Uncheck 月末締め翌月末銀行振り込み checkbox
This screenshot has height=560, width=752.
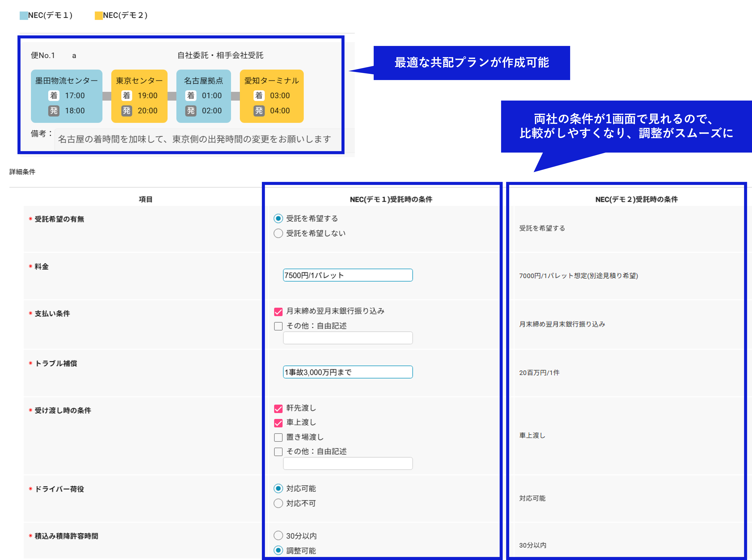pyautogui.click(x=278, y=311)
